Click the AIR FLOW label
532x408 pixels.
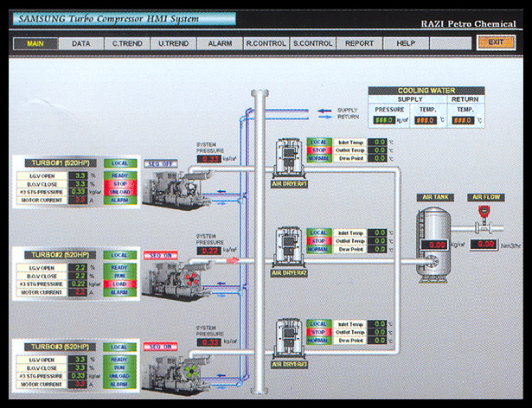(486, 197)
